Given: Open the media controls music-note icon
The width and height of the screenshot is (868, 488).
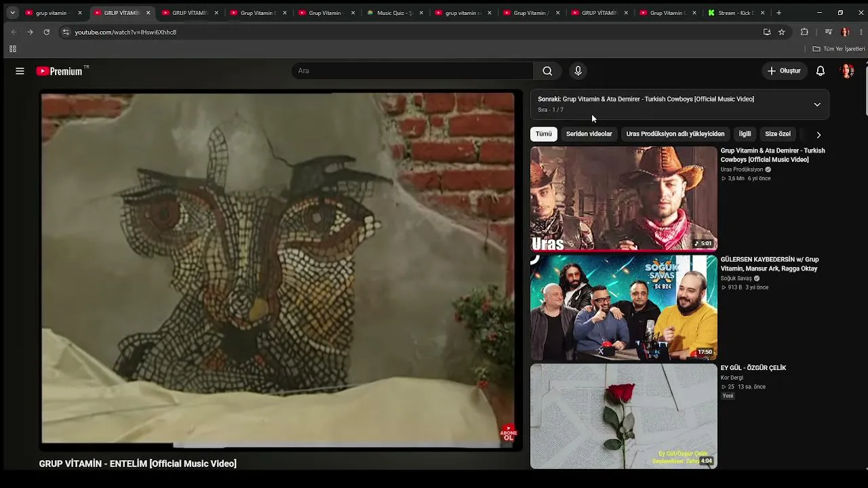Looking at the screenshot, I should click(828, 32).
